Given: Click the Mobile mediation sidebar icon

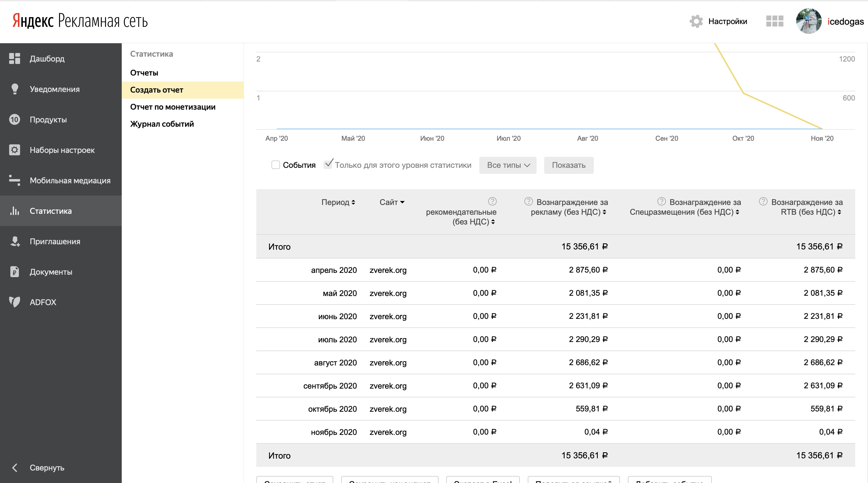Looking at the screenshot, I should pos(15,180).
